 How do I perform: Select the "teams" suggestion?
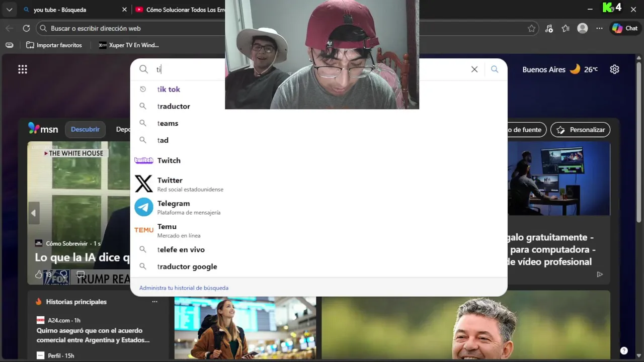318,123
